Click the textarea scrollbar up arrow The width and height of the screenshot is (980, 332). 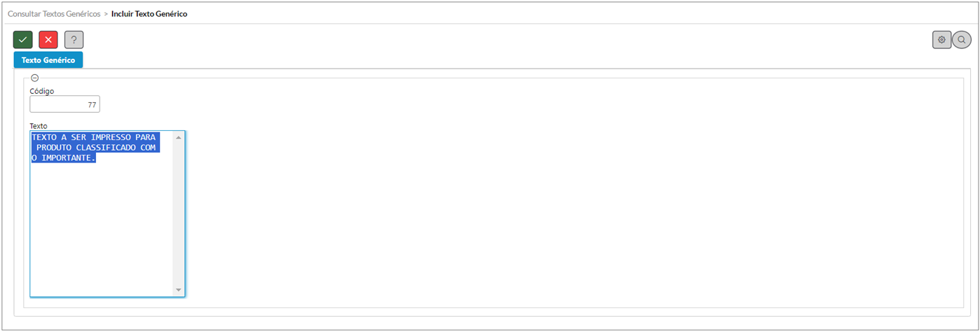pyautogui.click(x=178, y=137)
